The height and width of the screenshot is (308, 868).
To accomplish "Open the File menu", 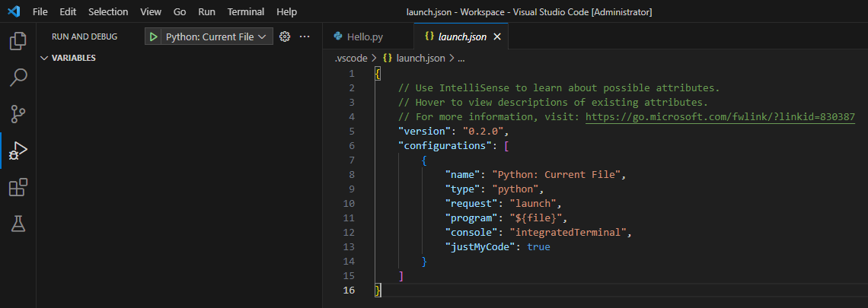I will pyautogui.click(x=40, y=11).
